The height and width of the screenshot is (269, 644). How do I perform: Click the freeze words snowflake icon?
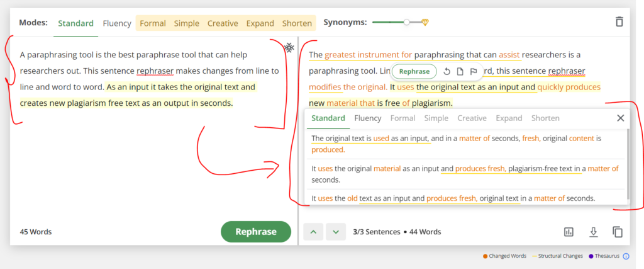click(289, 48)
